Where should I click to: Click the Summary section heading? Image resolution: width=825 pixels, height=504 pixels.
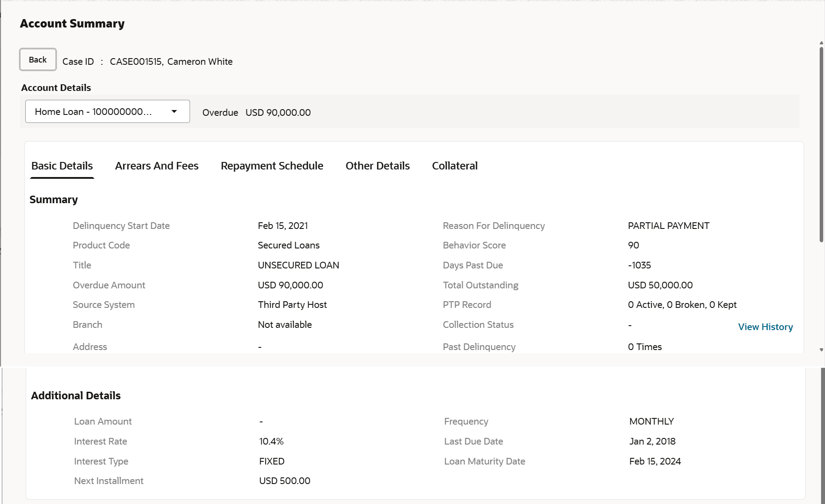click(x=54, y=200)
